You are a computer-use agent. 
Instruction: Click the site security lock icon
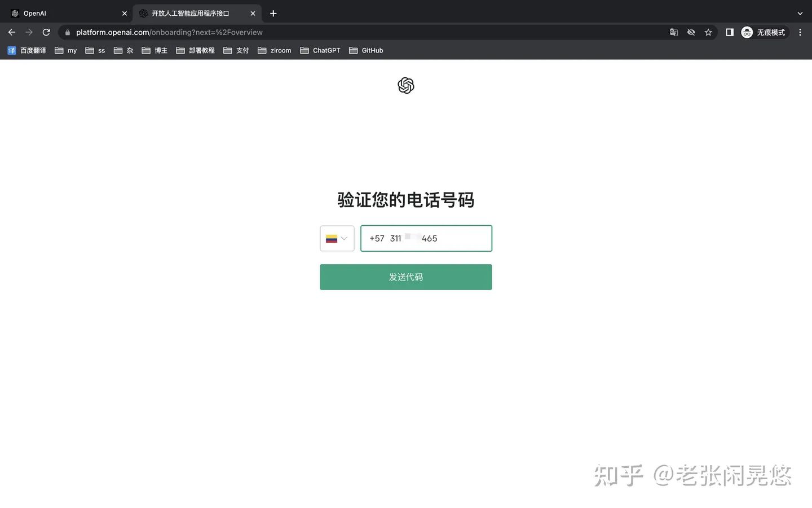67,32
